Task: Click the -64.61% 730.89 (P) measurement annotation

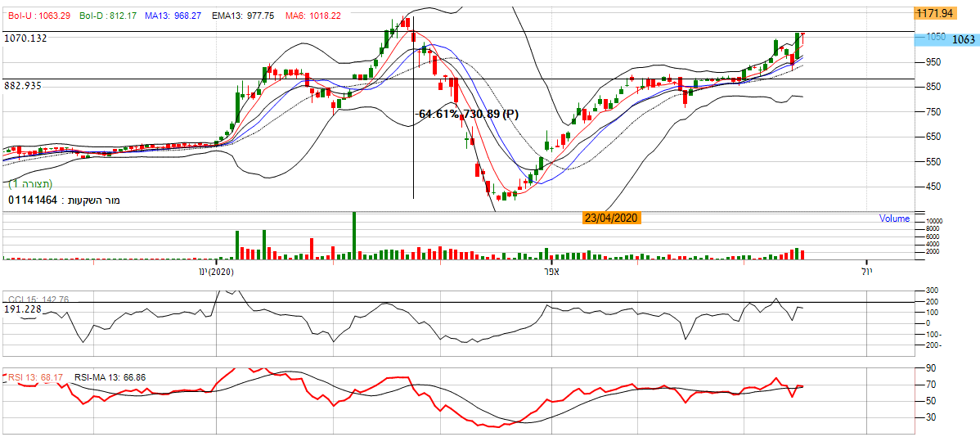Action: coord(467,114)
